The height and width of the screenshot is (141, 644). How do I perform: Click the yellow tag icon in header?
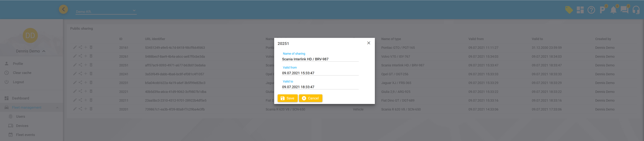(569, 10)
